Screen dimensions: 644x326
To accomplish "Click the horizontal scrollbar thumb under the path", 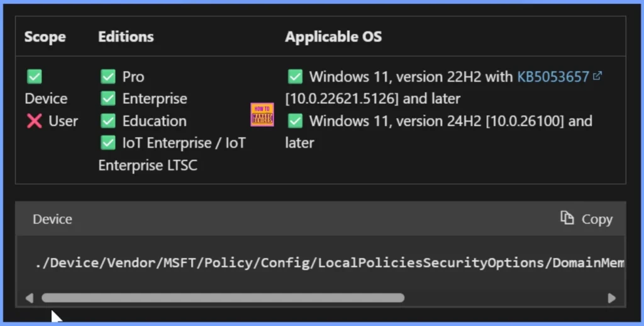I will point(223,298).
